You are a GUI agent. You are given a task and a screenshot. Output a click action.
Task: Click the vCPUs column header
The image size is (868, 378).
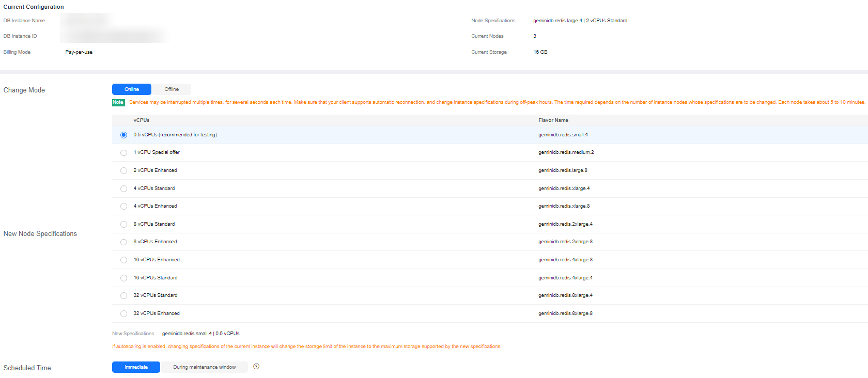142,120
